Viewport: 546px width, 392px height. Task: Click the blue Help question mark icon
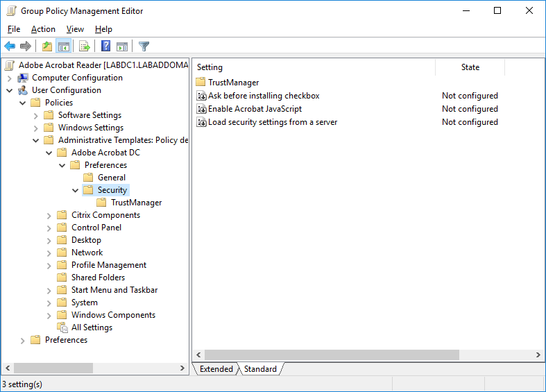[105, 46]
